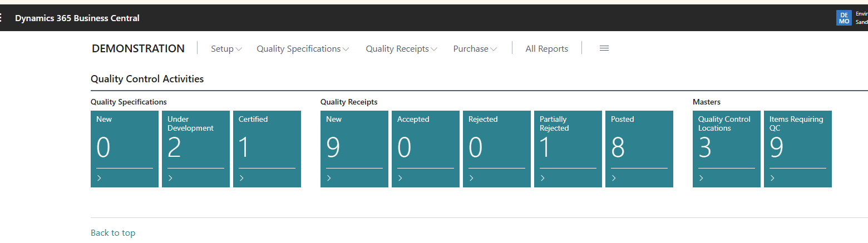Click arrow on Quality Specifications New tile
Viewport: 868px width, 243px height.
click(100, 178)
